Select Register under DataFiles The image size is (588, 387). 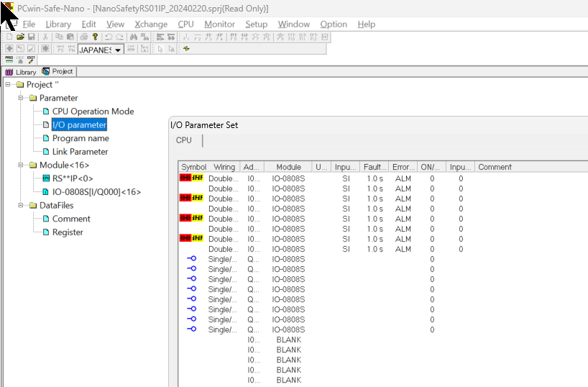68,232
